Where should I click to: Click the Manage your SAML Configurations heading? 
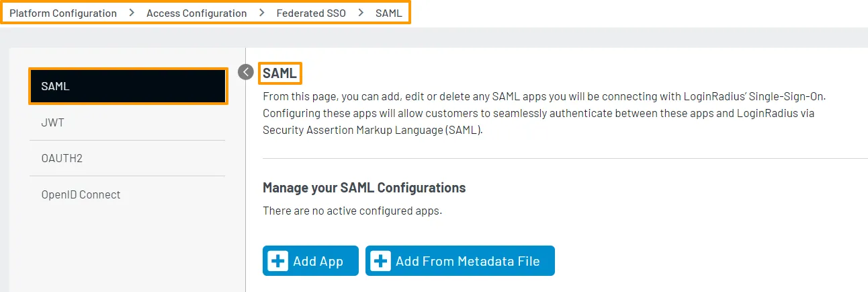pyautogui.click(x=363, y=187)
